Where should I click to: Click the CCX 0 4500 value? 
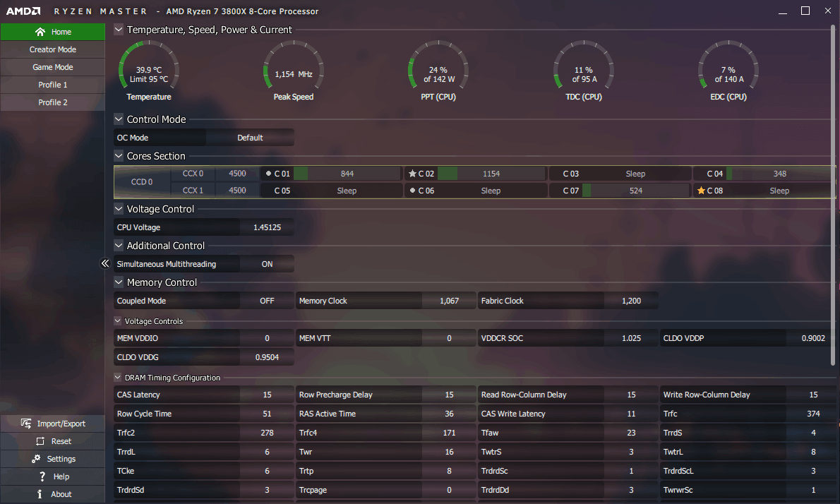point(237,174)
